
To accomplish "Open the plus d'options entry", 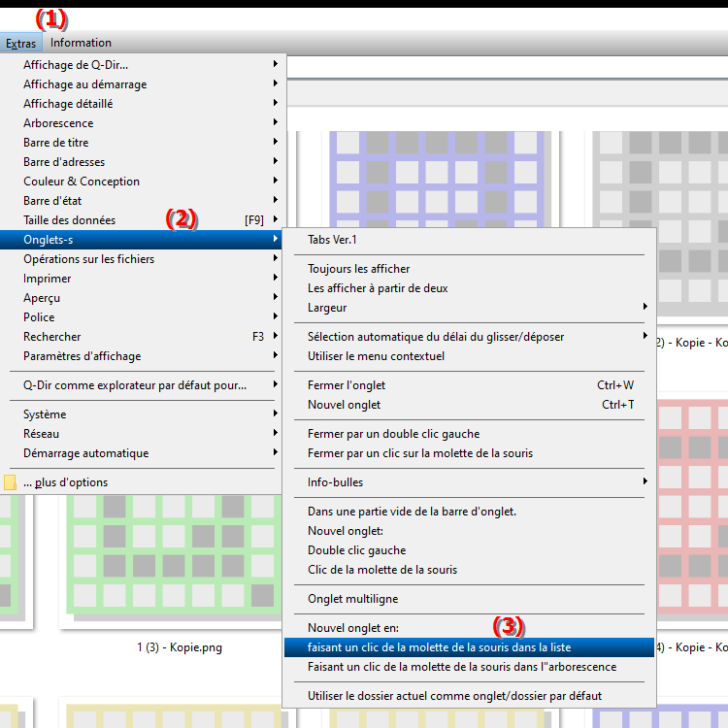I will click(143, 482).
